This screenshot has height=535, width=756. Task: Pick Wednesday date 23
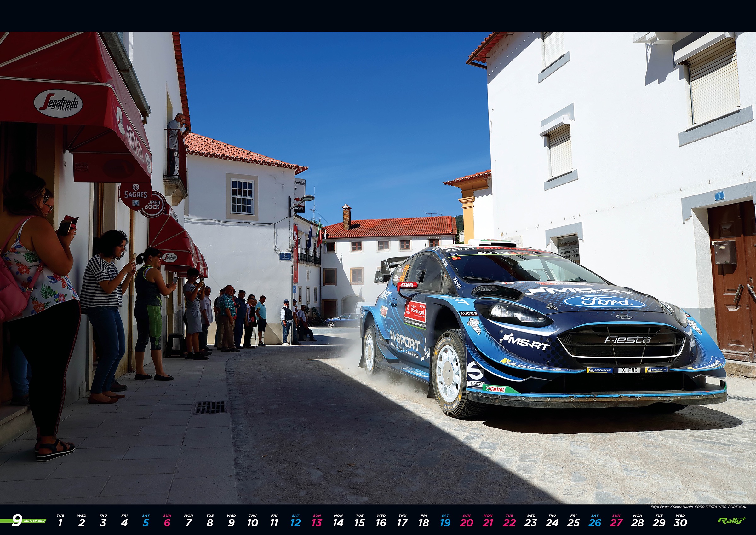coord(531,522)
